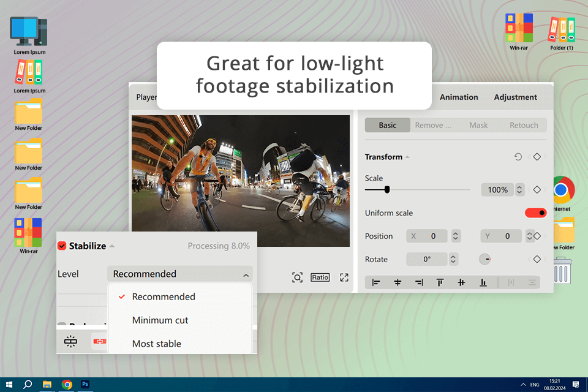The height and width of the screenshot is (392, 588).
Task: Open the Recycle Bin desktop icon
Action: point(562,270)
